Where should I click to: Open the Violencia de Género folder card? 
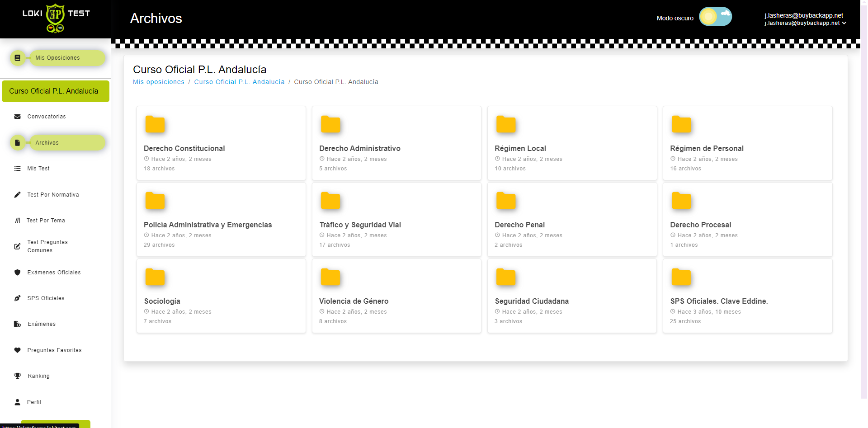pos(396,296)
